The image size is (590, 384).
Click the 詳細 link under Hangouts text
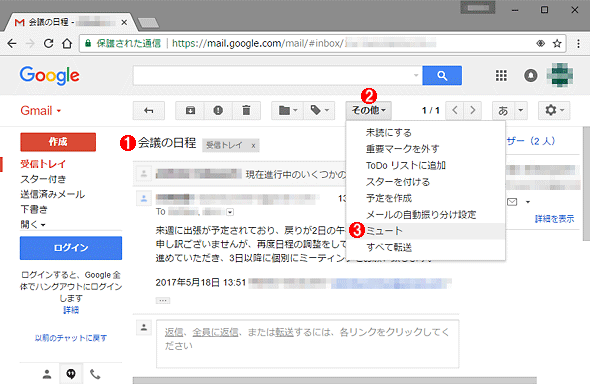click(x=71, y=310)
